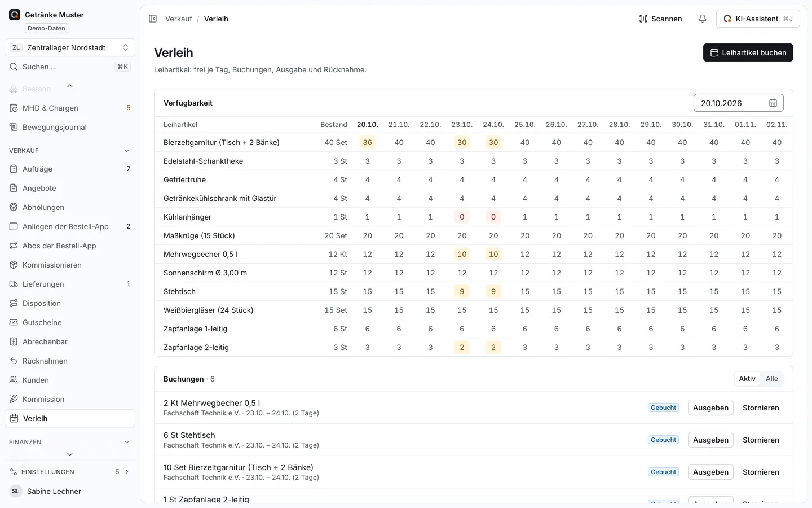
Task: Click Stornieren for Stehtisch booking
Action: tap(761, 440)
